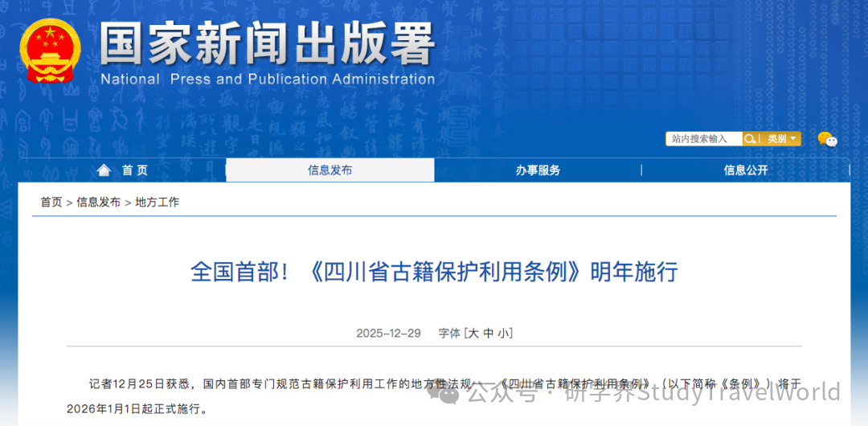Click the national emblem logo
Image resolution: width=868 pixels, height=426 pixels.
tap(51, 50)
